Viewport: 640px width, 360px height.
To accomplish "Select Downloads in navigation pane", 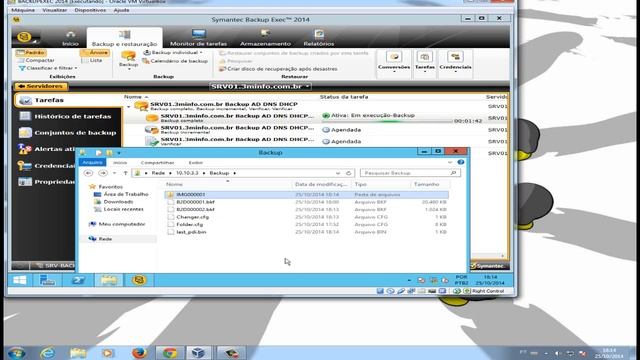I will pos(114,202).
